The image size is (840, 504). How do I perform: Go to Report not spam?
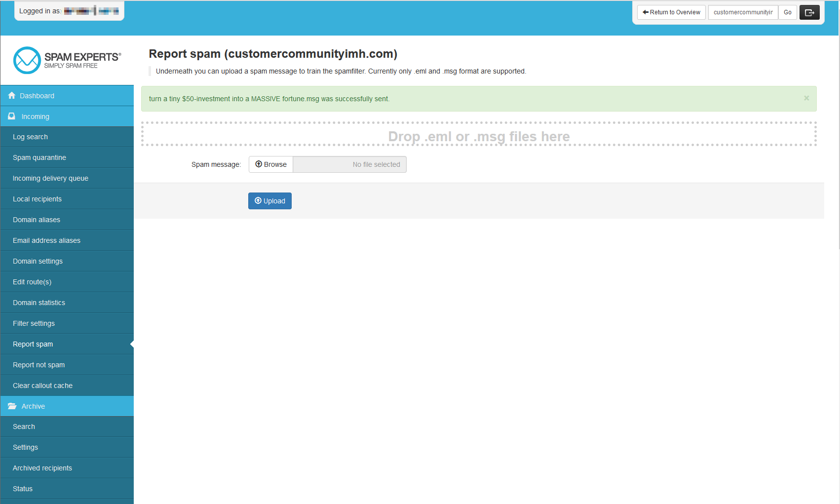[x=38, y=365]
